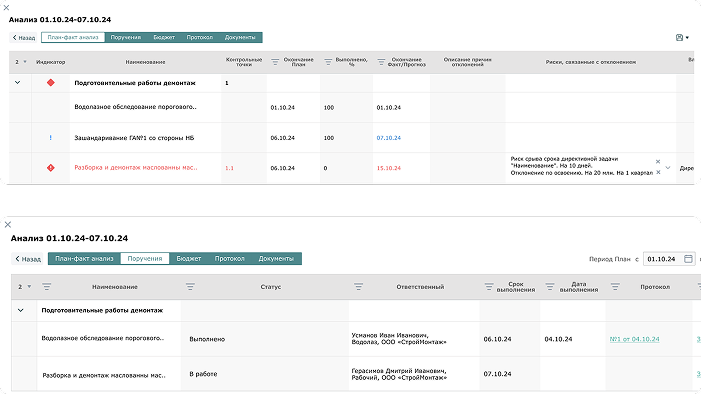Open the Протокол tab in the upper panel
The width and height of the screenshot is (701, 394).
click(x=200, y=38)
